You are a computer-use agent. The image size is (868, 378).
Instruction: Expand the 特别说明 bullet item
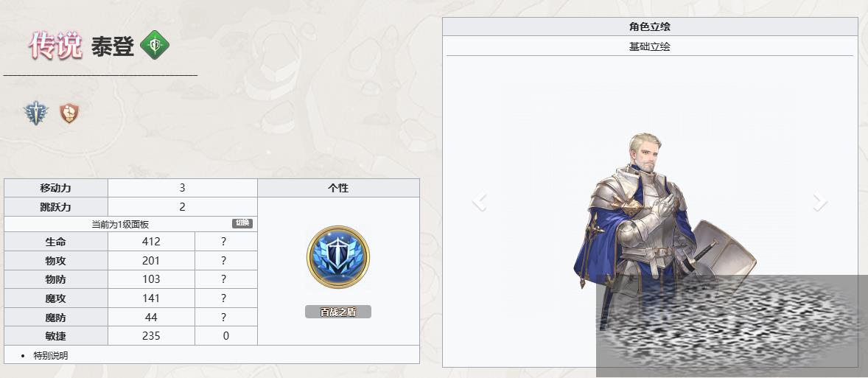click(50, 355)
